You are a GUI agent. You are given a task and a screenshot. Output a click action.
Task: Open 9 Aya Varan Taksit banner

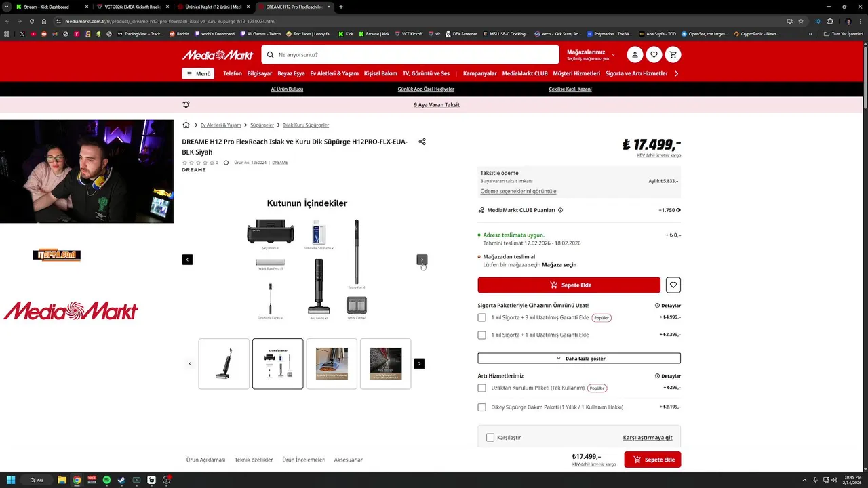(437, 105)
